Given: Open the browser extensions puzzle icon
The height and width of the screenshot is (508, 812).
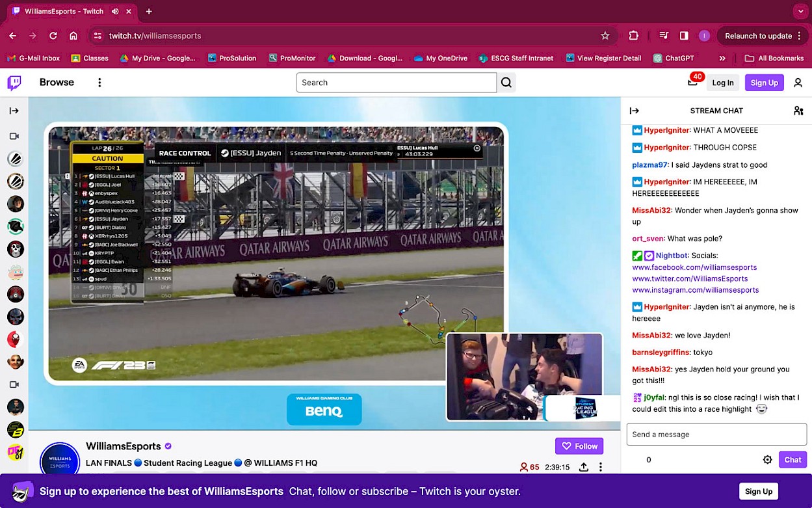Looking at the screenshot, I should pyautogui.click(x=634, y=36).
